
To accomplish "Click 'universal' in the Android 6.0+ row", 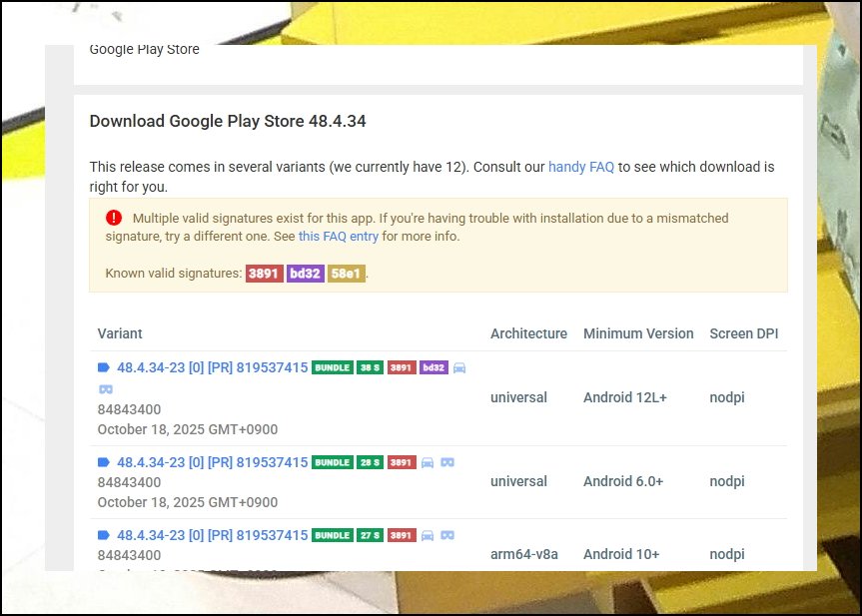I will tap(518, 481).
